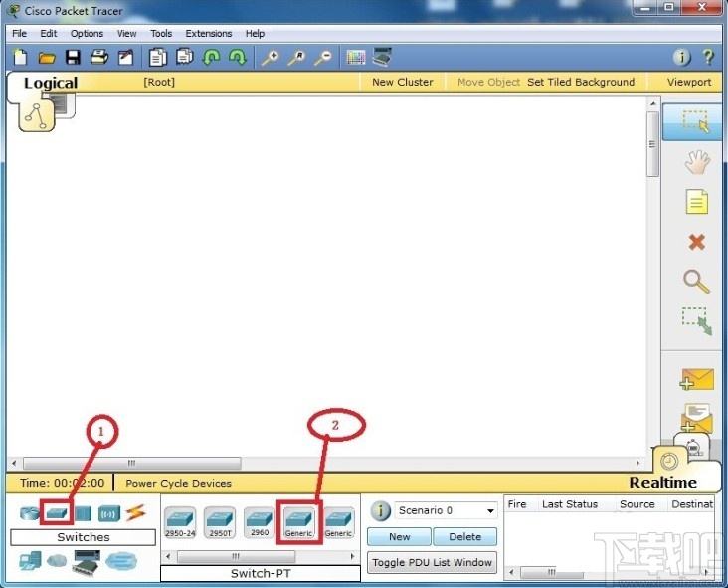The image size is (728, 588).
Task: Open the Edit menu
Action: 49,34
